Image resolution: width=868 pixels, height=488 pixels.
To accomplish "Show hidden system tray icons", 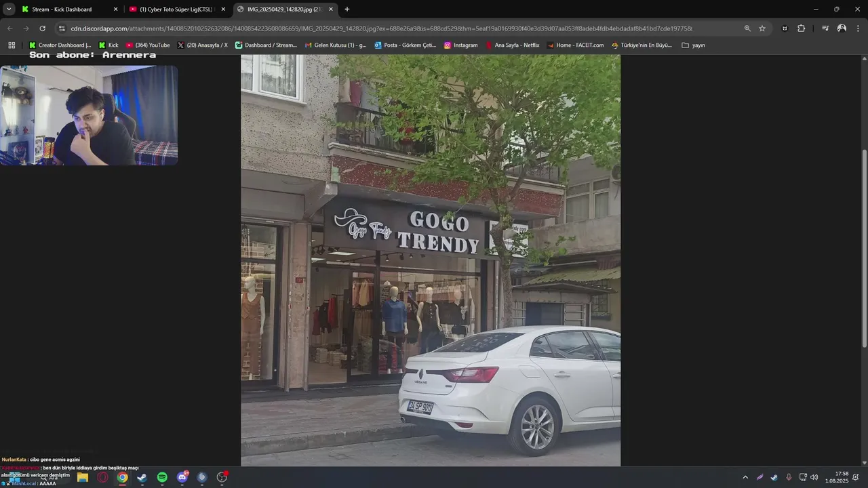I will 745,477.
